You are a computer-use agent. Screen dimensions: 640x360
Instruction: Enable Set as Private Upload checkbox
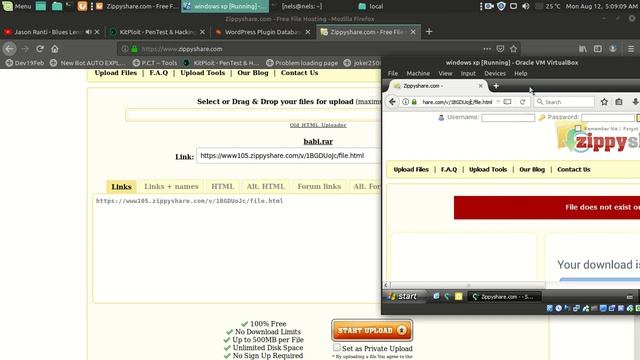click(x=337, y=347)
